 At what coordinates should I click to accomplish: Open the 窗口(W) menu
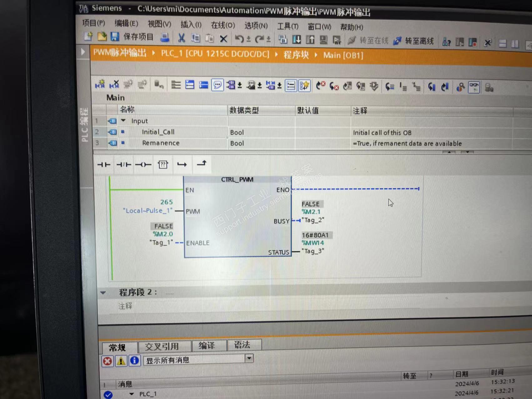[319, 27]
